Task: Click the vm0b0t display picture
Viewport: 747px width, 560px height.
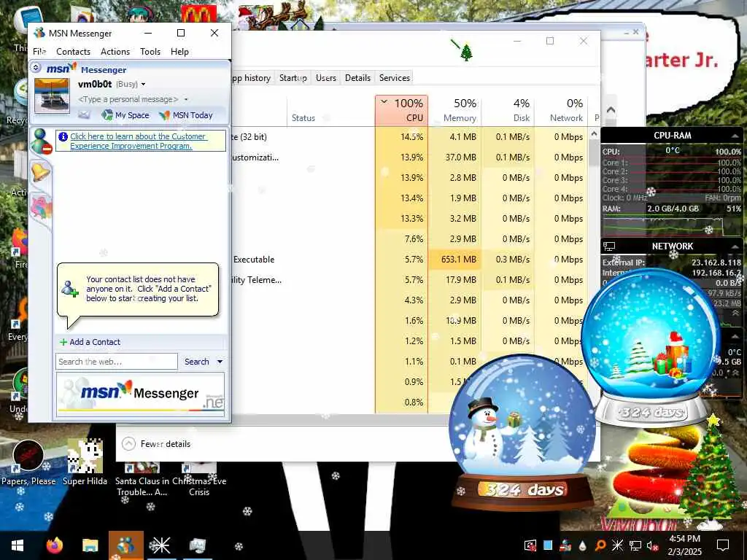Action: (52, 96)
